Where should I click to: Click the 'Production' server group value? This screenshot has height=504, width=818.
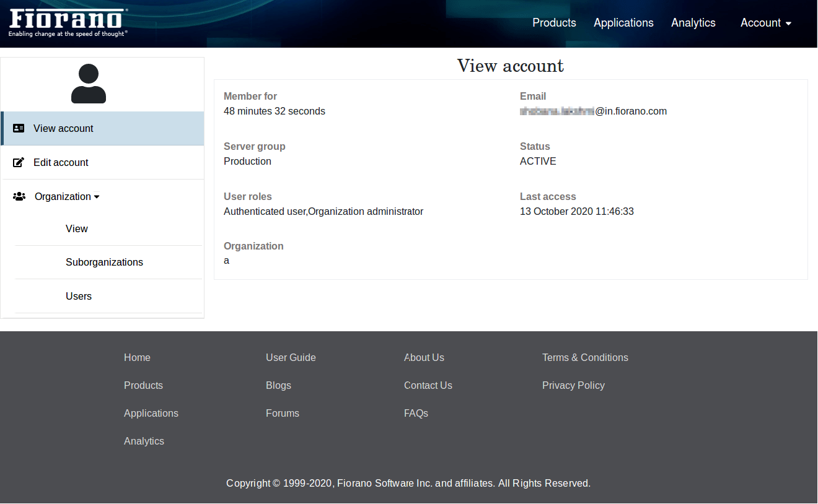(247, 161)
